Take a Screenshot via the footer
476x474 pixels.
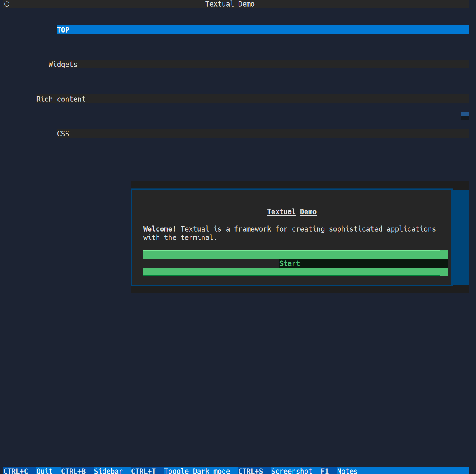(291, 471)
